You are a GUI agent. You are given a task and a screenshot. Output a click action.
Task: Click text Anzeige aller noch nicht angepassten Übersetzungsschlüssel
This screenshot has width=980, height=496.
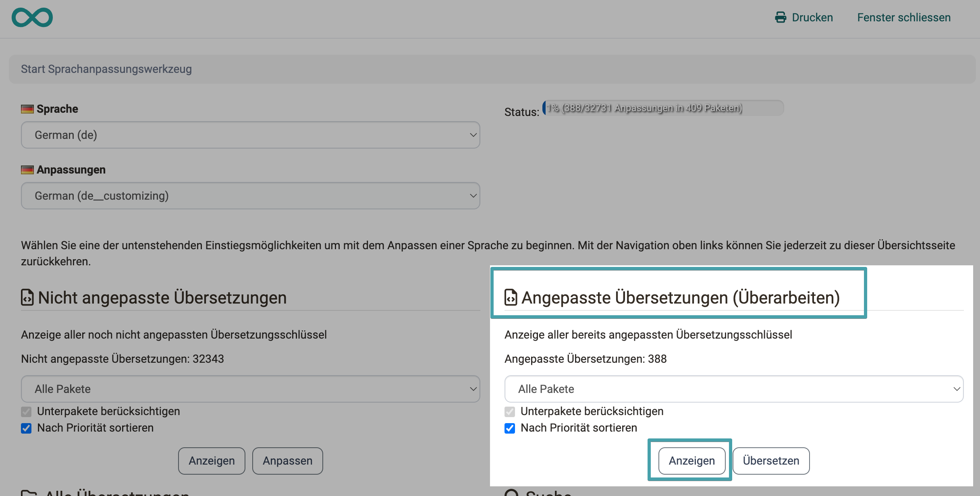174,335
